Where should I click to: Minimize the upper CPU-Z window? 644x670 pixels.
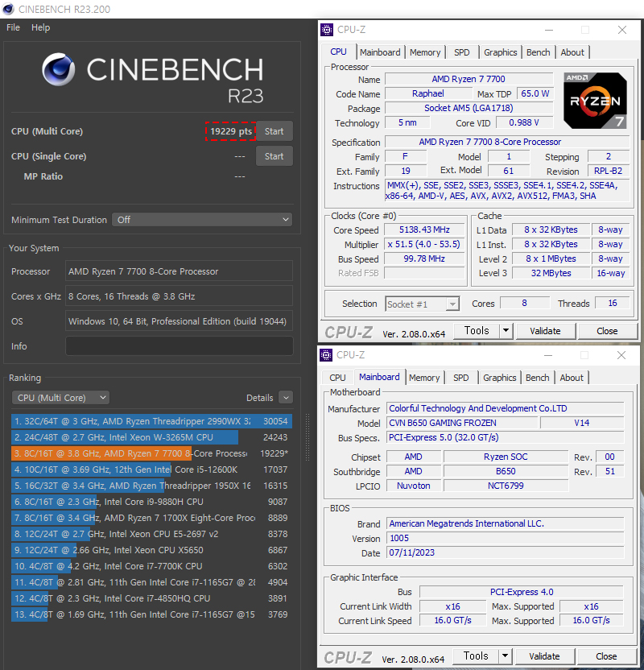pos(549,30)
